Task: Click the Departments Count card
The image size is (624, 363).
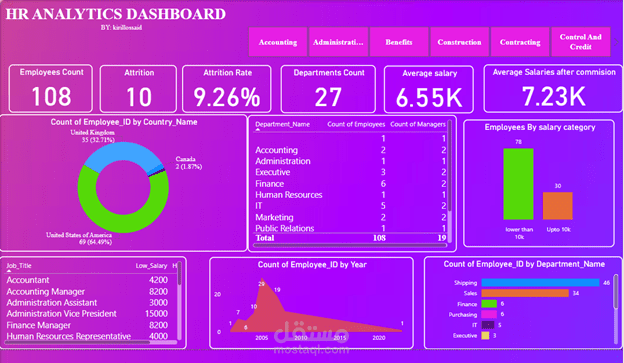Action: pos(328,88)
